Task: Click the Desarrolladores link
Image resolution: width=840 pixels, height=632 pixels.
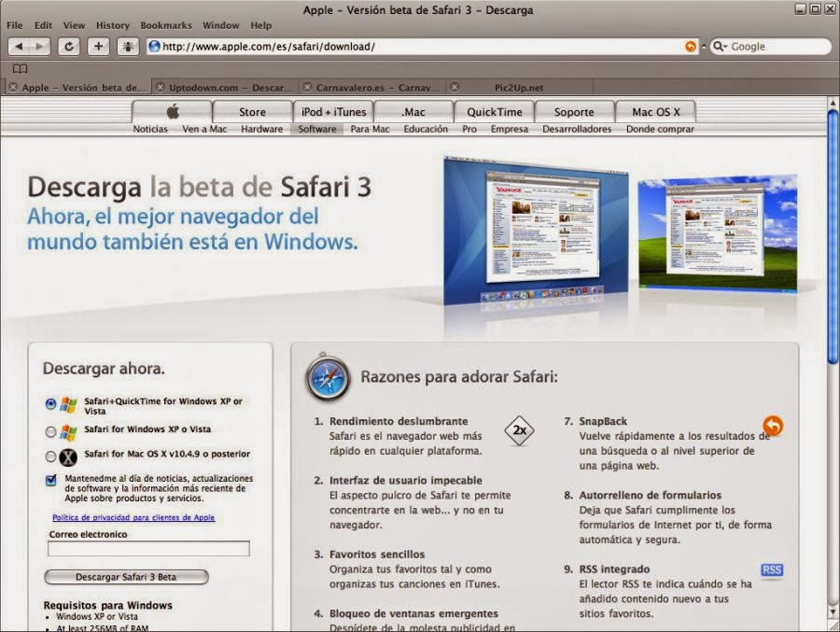Action: pos(577,129)
